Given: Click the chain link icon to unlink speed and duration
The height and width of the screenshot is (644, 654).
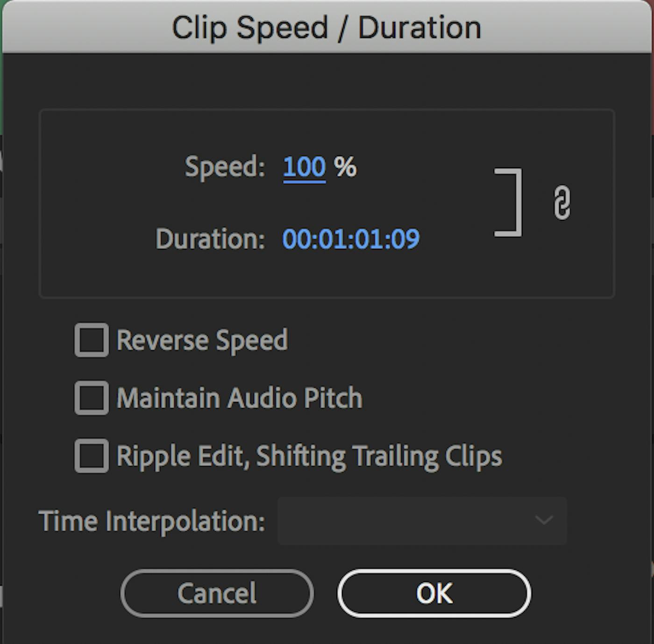Looking at the screenshot, I should [x=562, y=202].
